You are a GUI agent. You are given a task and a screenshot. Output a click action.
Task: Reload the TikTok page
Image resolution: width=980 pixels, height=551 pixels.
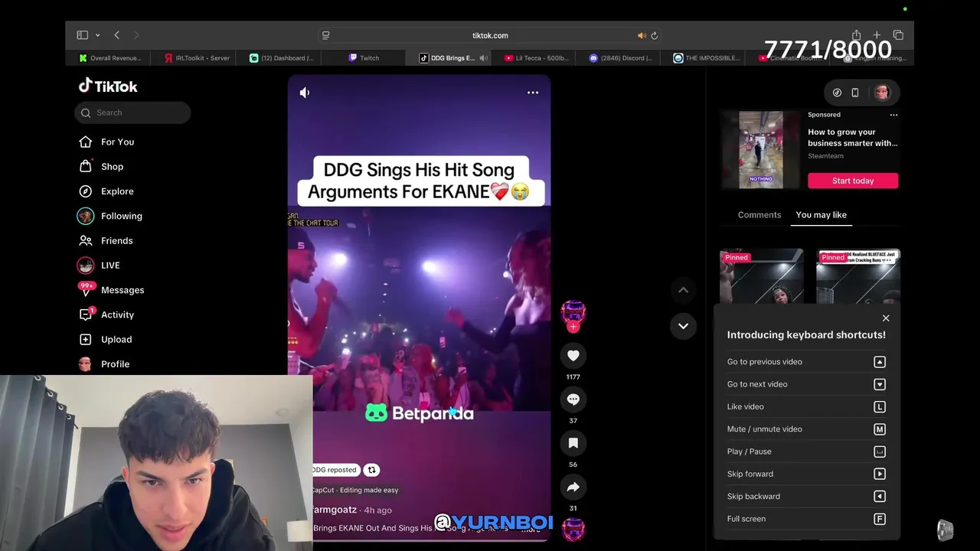654,35
